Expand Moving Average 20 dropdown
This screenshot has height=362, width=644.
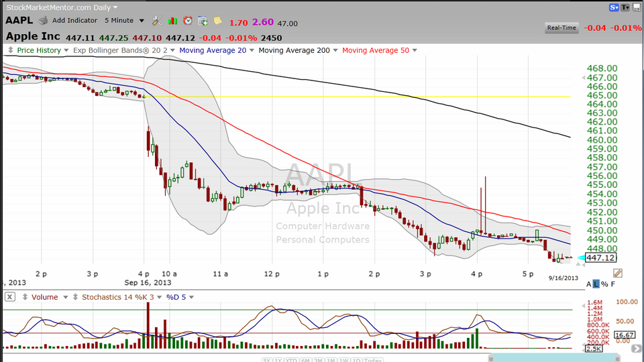(252, 50)
